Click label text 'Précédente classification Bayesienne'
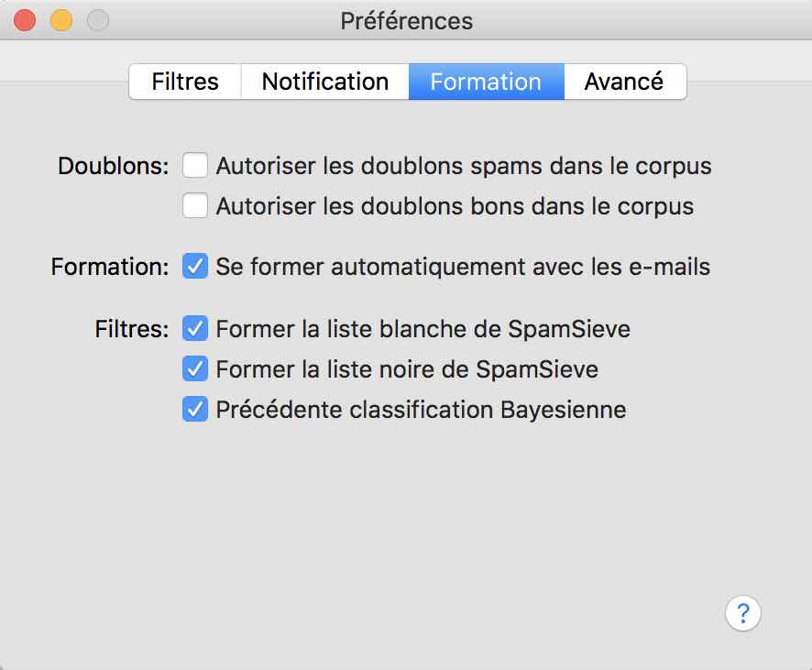 (x=421, y=410)
